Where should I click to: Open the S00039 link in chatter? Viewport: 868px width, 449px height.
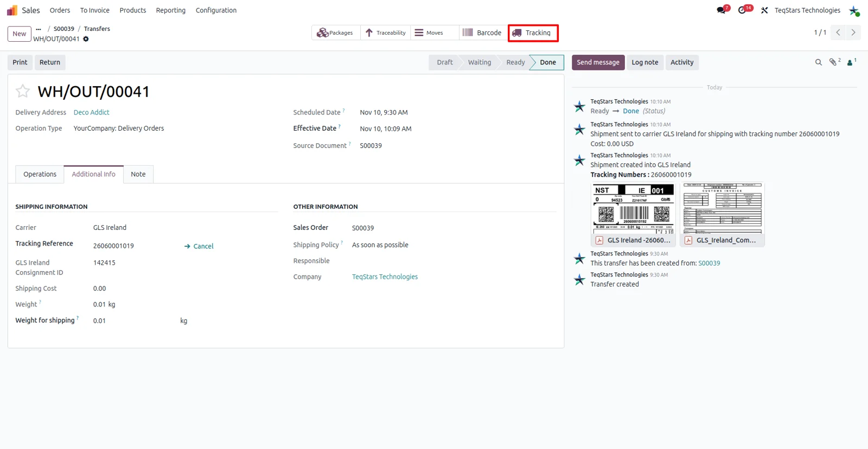point(709,263)
